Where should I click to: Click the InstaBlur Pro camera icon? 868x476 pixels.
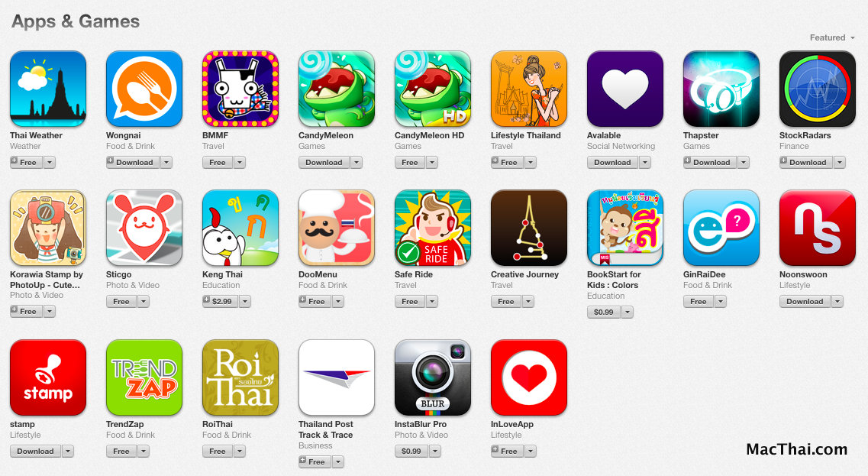coord(433,377)
